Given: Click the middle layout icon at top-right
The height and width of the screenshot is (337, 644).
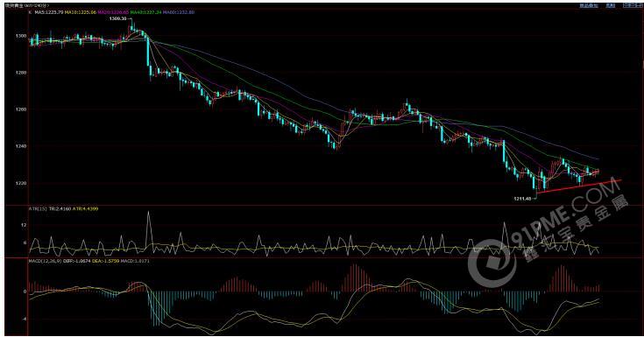Looking at the screenshot, I should (633, 5).
